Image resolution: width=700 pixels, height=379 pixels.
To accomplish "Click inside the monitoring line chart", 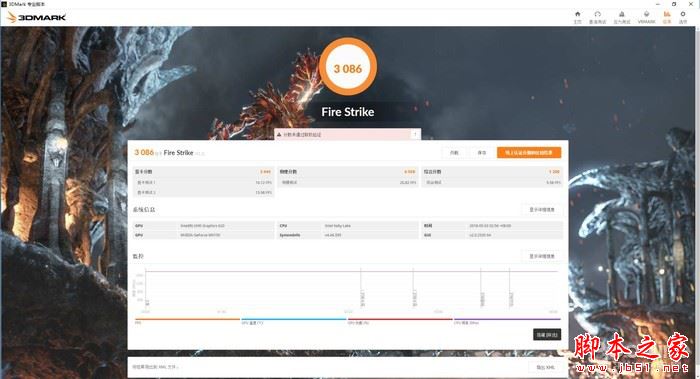I will pyautogui.click(x=351, y=289).
